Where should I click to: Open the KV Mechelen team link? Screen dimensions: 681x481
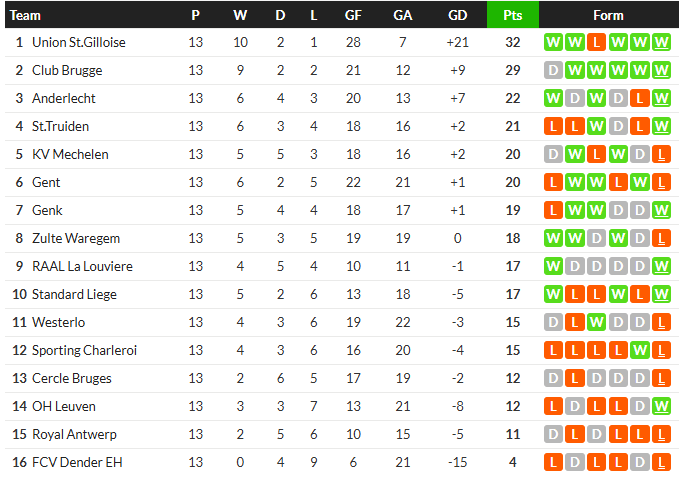coord(70,155)
